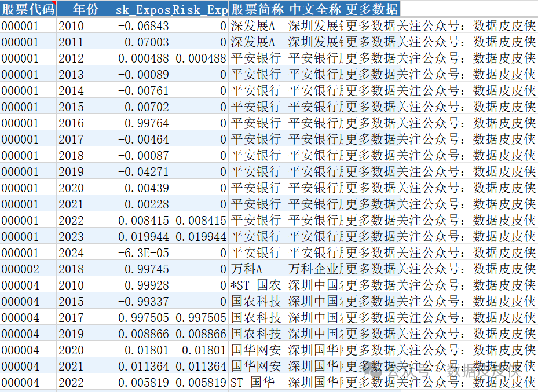Select the 股票简称 column header
The image size is (538, 392).
pos(257,9)
